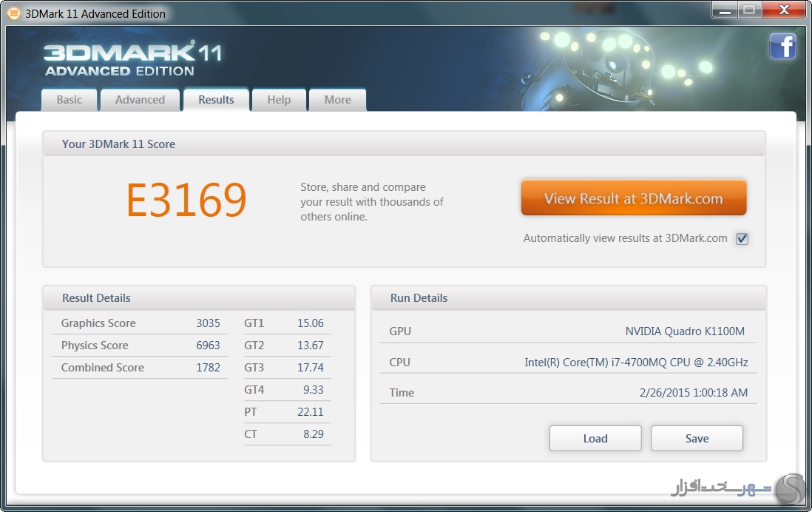Screen dimensions: 812x512
Task: Click the Graphics Score value 3035
Action: click(x=209, y=323)
